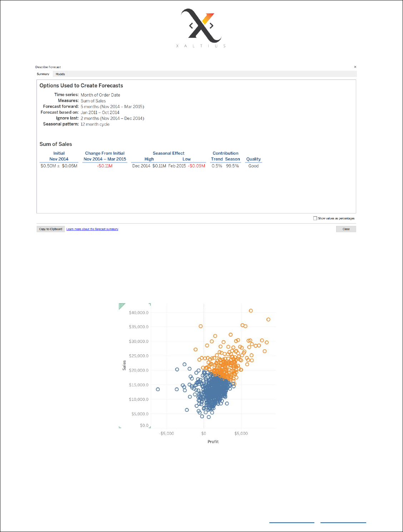
Task: Click the green striped corner icon on chart
Action: (x=122, y=306)
